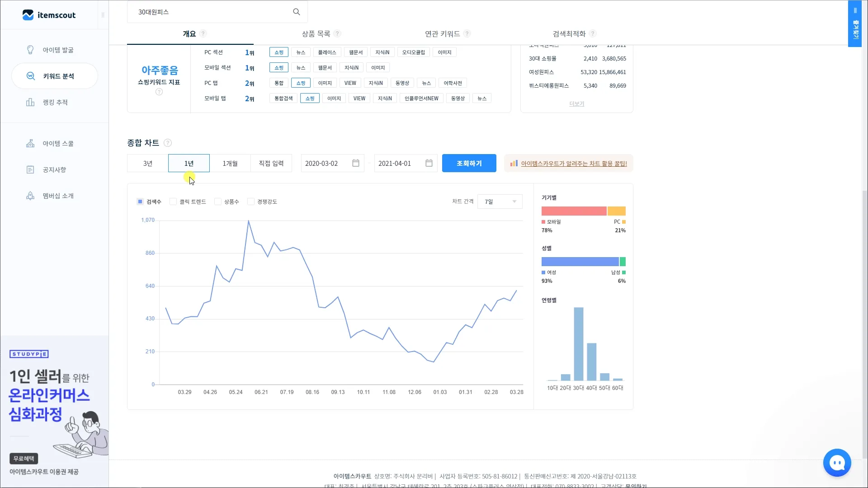Click the 공지사항 notice icon
Image resolution: width=868 pixels, height=488 pixels.
(30, 169)
